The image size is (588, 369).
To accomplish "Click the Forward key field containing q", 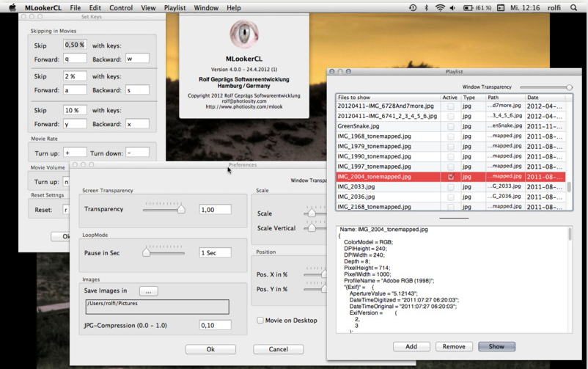I will tap(75, 58).
